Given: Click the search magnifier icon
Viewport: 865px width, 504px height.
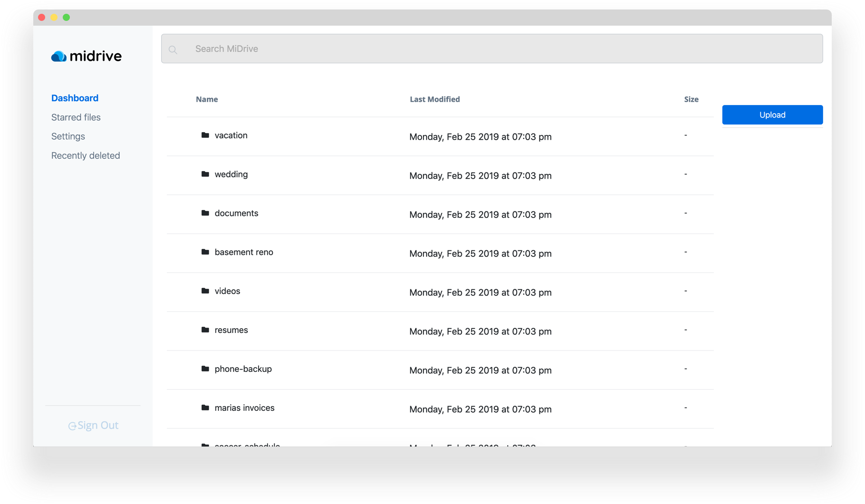Looking at the screenshot, I should coord(173,49).
